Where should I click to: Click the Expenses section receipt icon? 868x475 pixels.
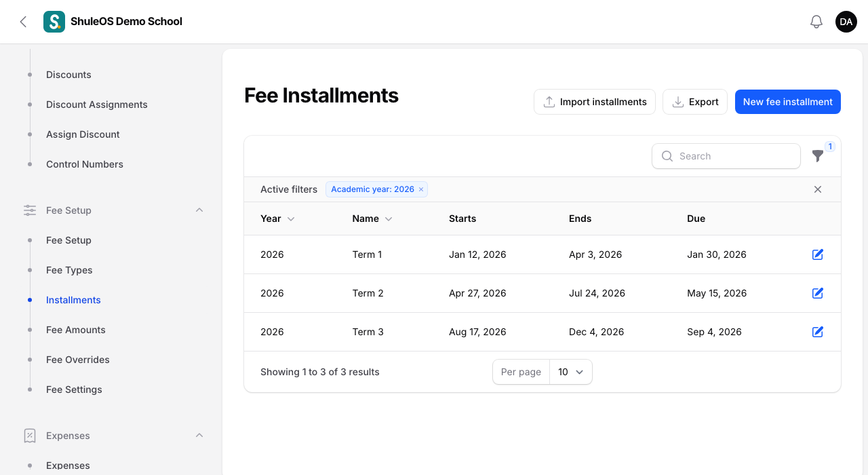point(30,436)
